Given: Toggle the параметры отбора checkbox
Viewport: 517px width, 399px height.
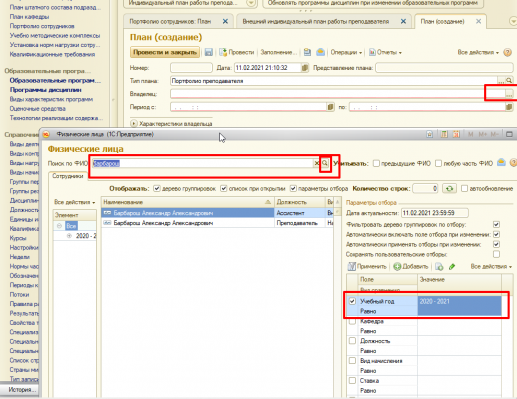Looking at the screenshot, I should tap(293, 189).
